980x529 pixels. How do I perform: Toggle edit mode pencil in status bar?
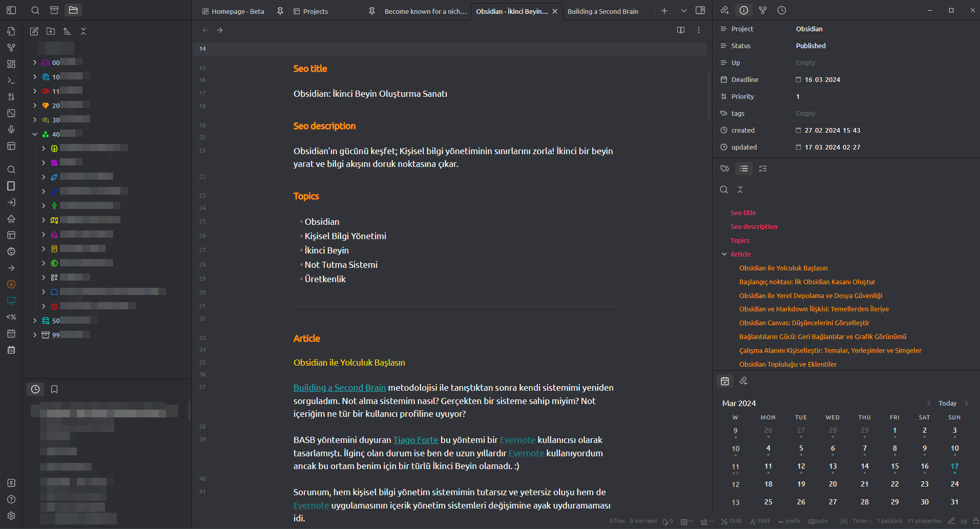point(951,521)
